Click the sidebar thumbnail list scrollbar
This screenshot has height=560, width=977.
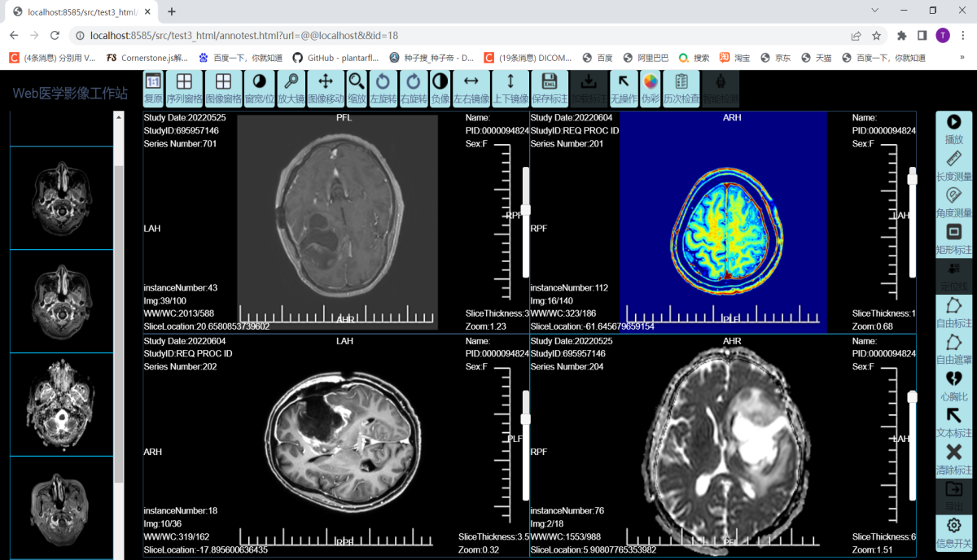[119, 326]
